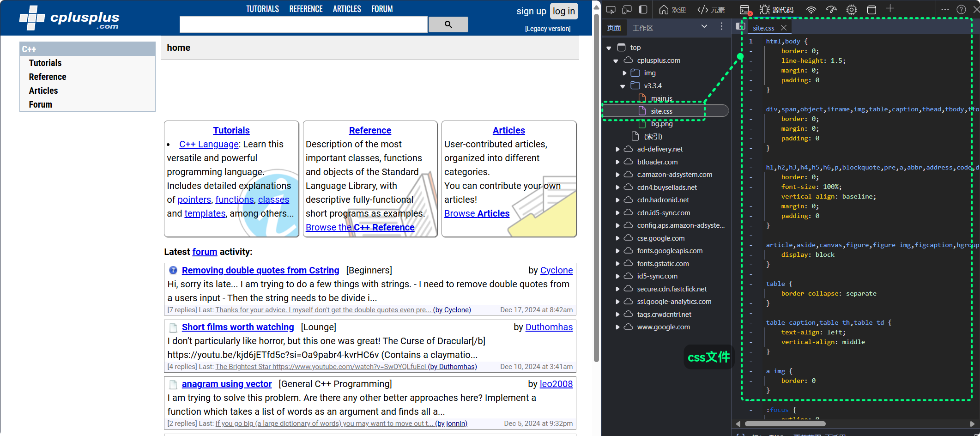This screenshot has width=980, height=436.
Task: Open main.js in the file tree
Action: pyautogui.click(x=661, y=98)
